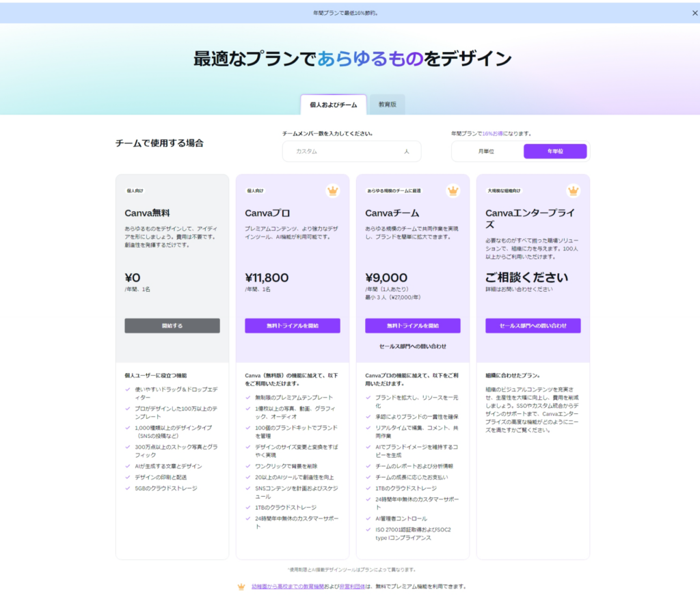Start free trial for Canvaプロ plan
The image size is (700, 595).
(293, 326)
